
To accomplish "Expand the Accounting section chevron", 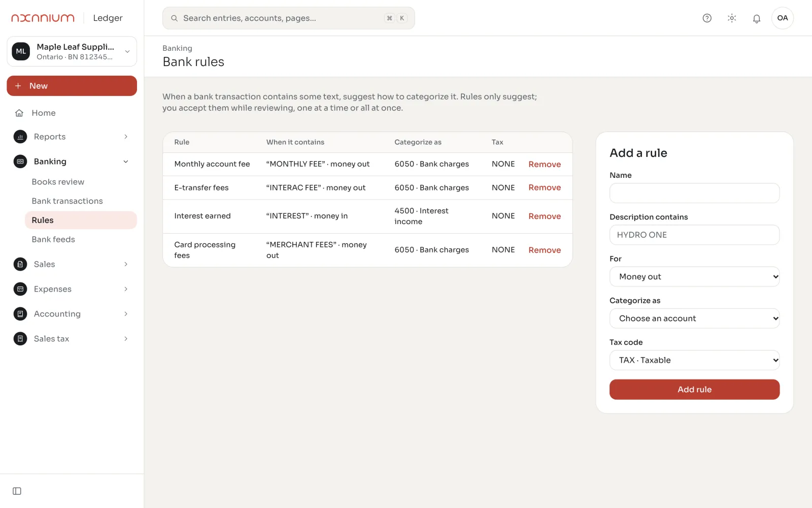I will pos(126,314).
